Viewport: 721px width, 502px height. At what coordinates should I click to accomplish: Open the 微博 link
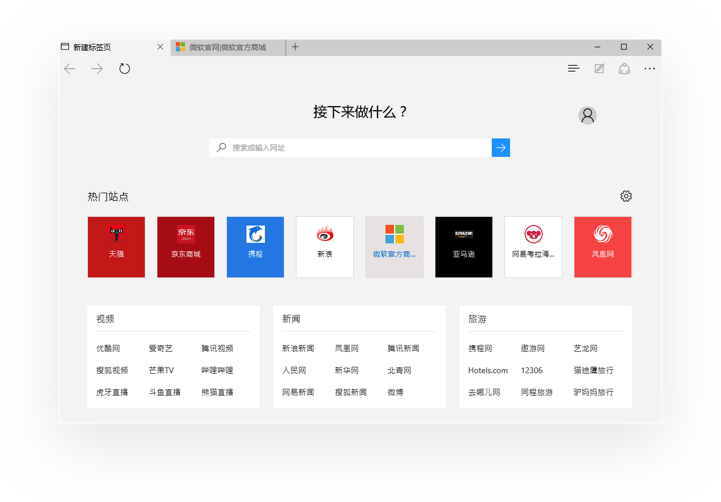click(395, 393)
